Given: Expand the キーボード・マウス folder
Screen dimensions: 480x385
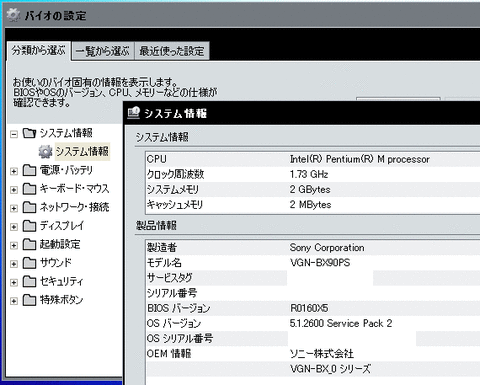Looking at the screenshot, I should pos(14,190).
